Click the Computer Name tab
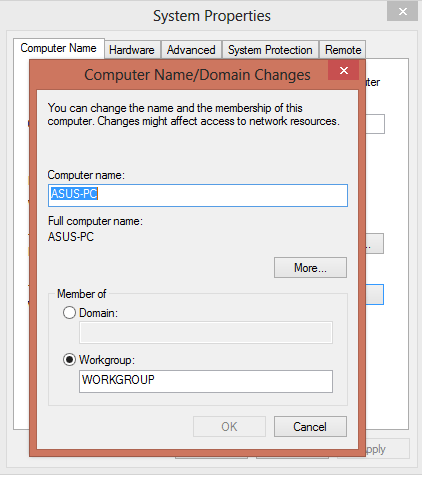 [x=59, y=48]
